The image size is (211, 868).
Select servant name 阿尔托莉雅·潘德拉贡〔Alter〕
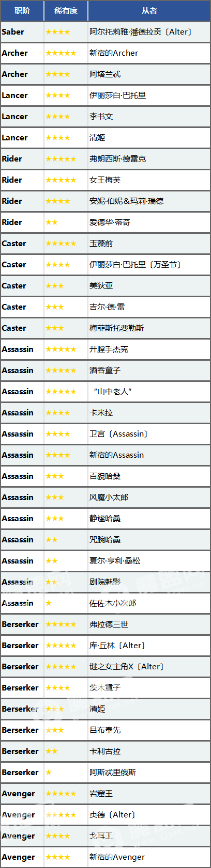pos(141,32)
